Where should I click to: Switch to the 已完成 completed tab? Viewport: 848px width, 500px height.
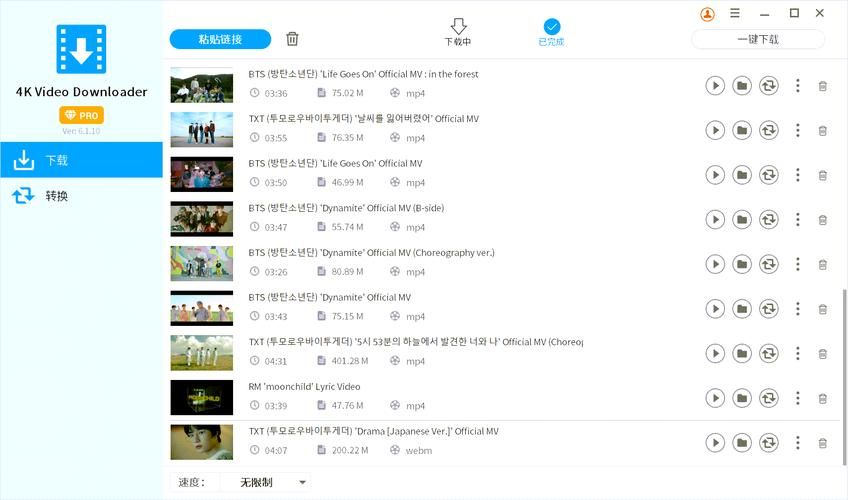(x=551, y=32)
